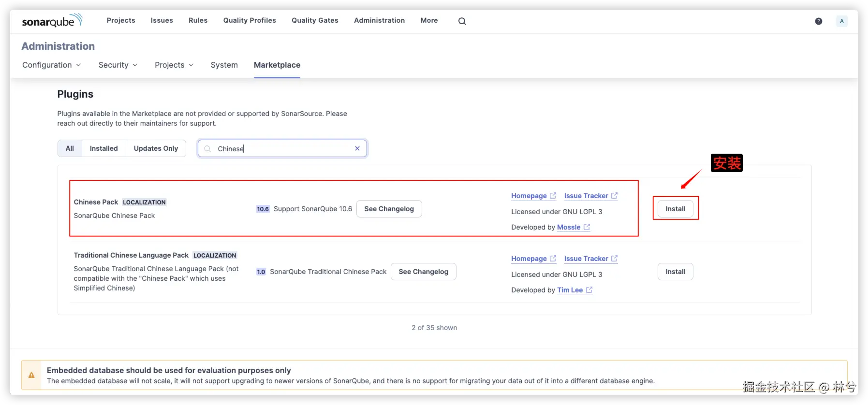Viewport: 868px width, 405px height.
Task: Clear the plugin search with X icon
Action: (x=357, y=148)
